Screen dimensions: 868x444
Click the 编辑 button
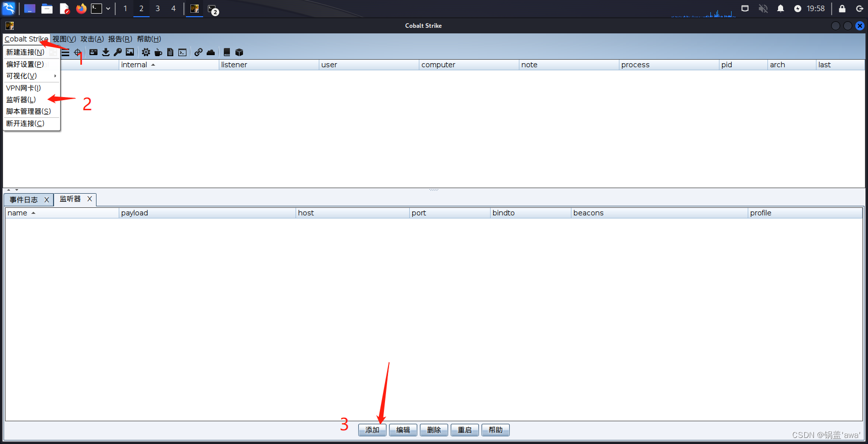point(403,430)
